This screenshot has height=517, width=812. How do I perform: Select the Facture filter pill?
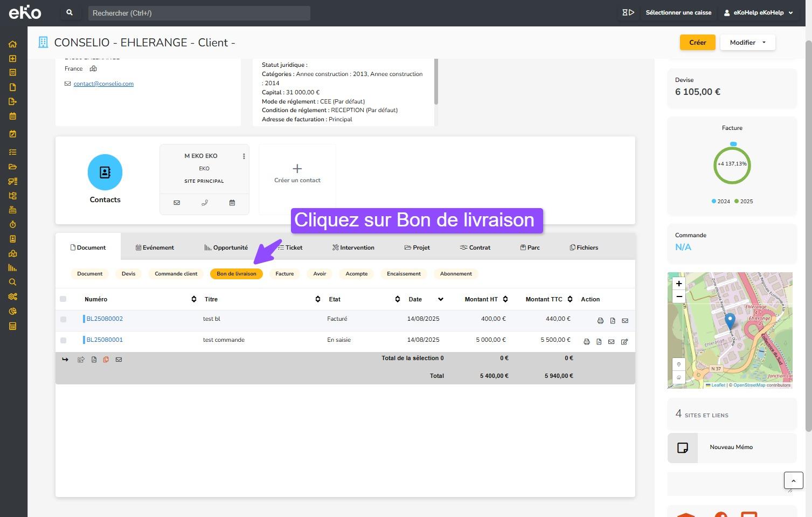(284, 274)
